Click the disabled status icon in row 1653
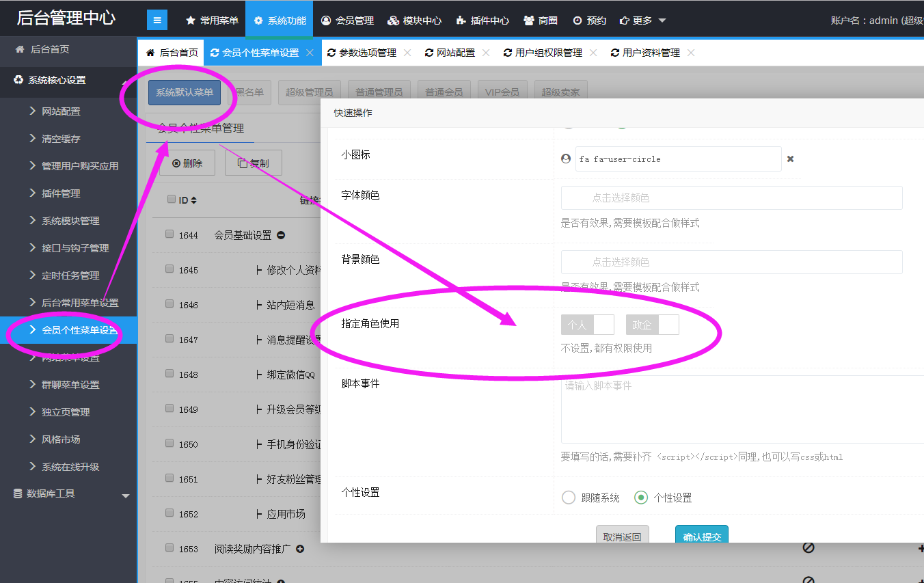Viewport: 924px width, 583px height. click(x=808, y=547)
